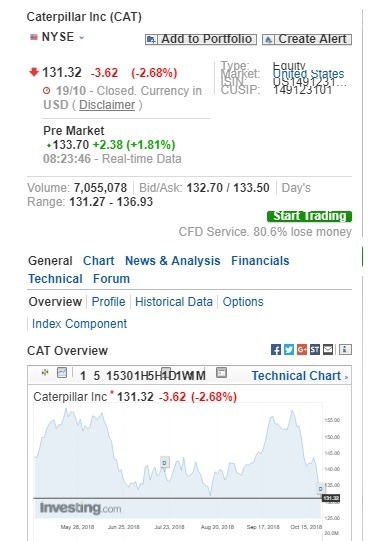
Task: Open the United States market link
Action: point(309,73)
